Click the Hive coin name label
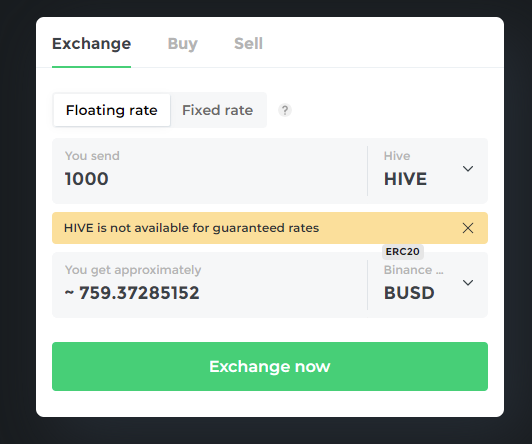Viewport: 532px width, 444px height. (x=397, y=156)
